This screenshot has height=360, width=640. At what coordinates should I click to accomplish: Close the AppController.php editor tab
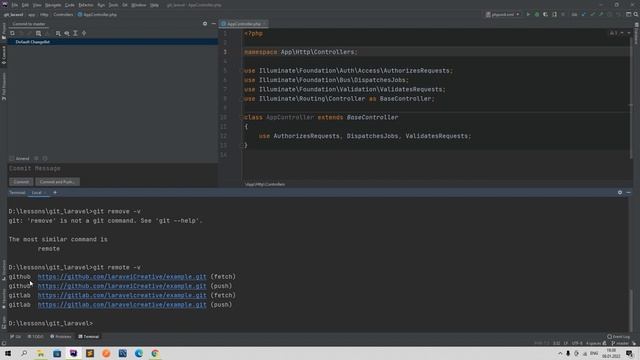tap(264, 24)
